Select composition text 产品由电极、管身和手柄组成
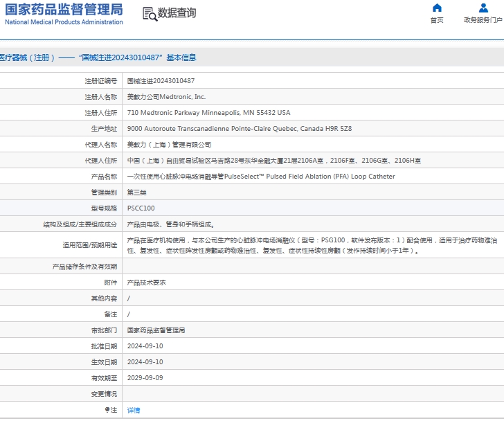The width and height of the screenshot is (504, 421). tap(171, 224)
